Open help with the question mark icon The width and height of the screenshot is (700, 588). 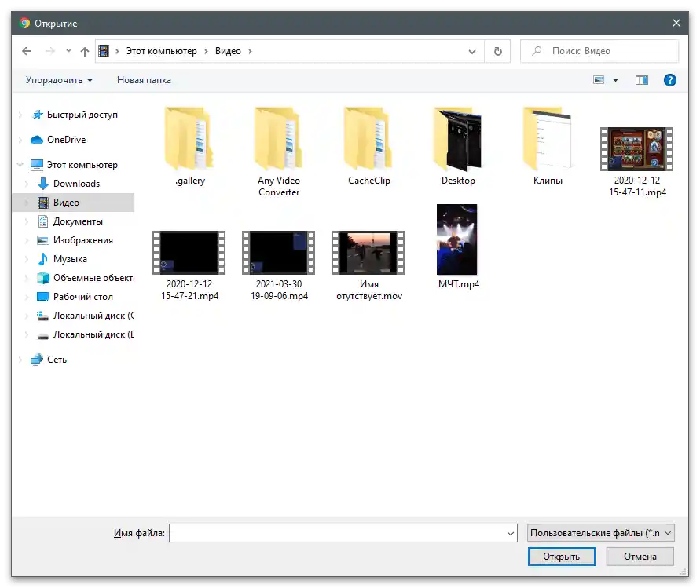(x=669, y=80)
